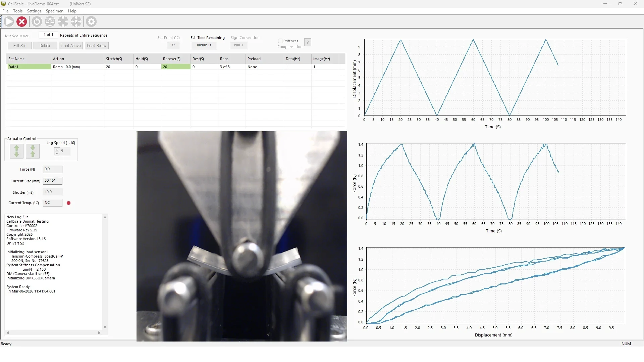Open the Specimen menu

55,11
